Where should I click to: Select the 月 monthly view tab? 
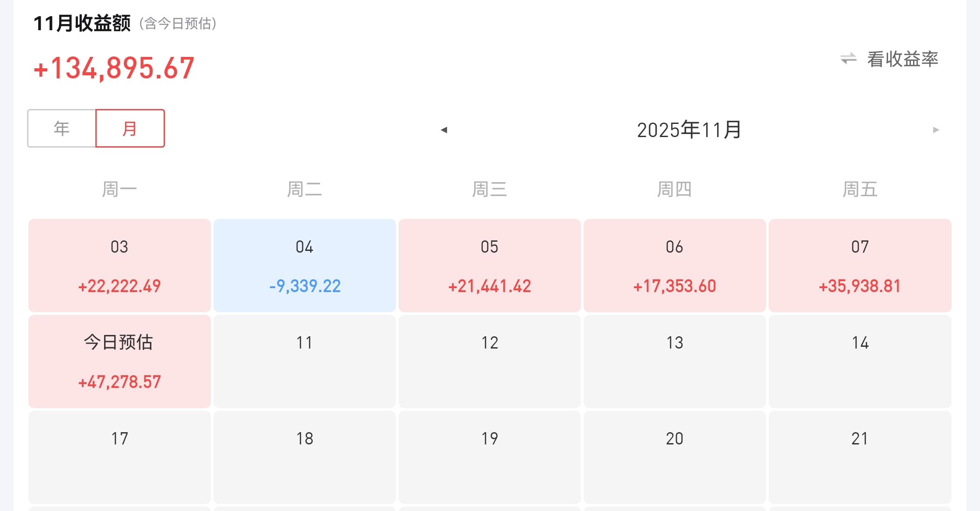coord(130,128)
